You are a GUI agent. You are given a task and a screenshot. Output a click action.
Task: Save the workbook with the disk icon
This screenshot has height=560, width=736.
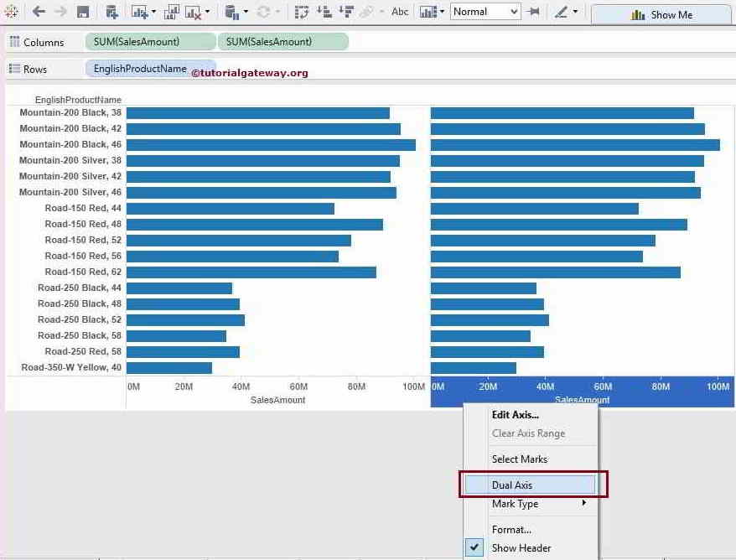pyautogui.click(x=83, y=12)
